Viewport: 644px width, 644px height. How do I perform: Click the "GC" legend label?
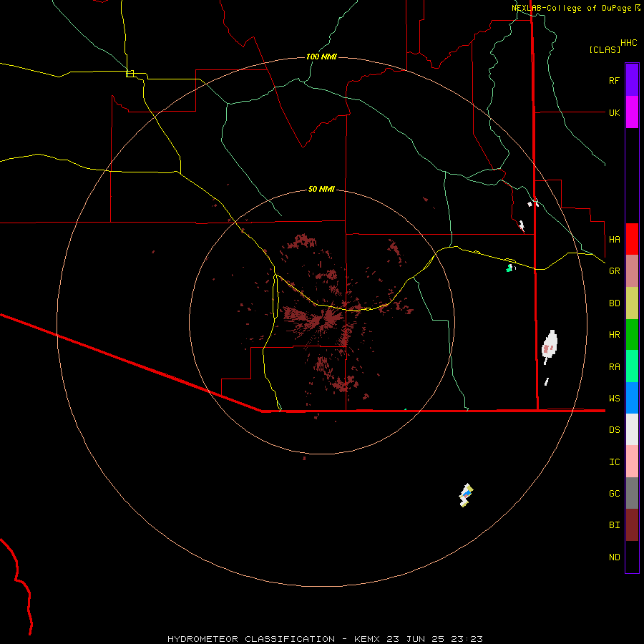click(614, 494)
